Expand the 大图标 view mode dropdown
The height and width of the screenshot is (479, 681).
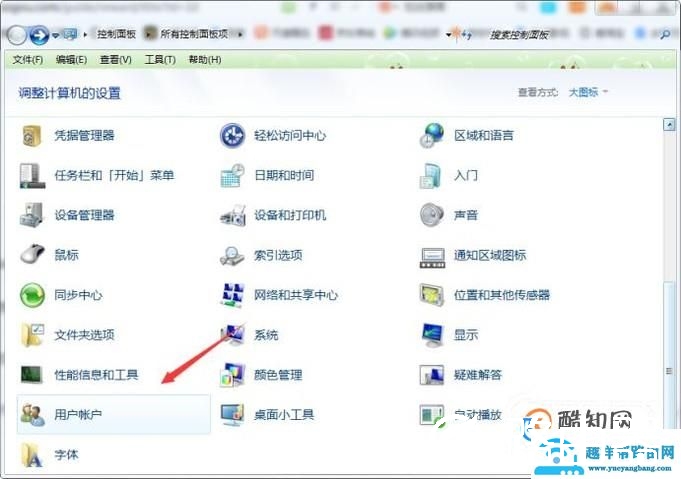click(588, 92)
